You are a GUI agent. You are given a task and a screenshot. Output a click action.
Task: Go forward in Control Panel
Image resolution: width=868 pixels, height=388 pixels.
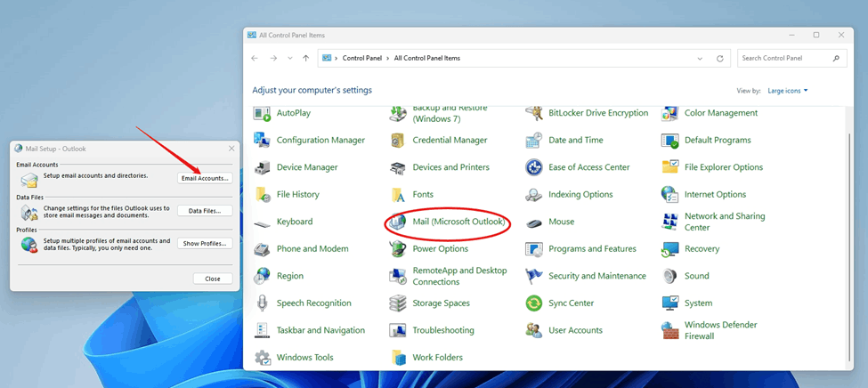pos(273,58)
